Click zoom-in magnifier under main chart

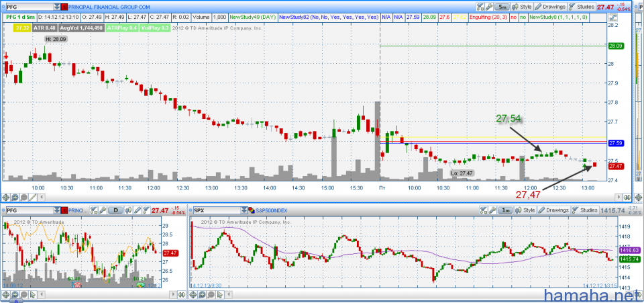click(15, 198)
